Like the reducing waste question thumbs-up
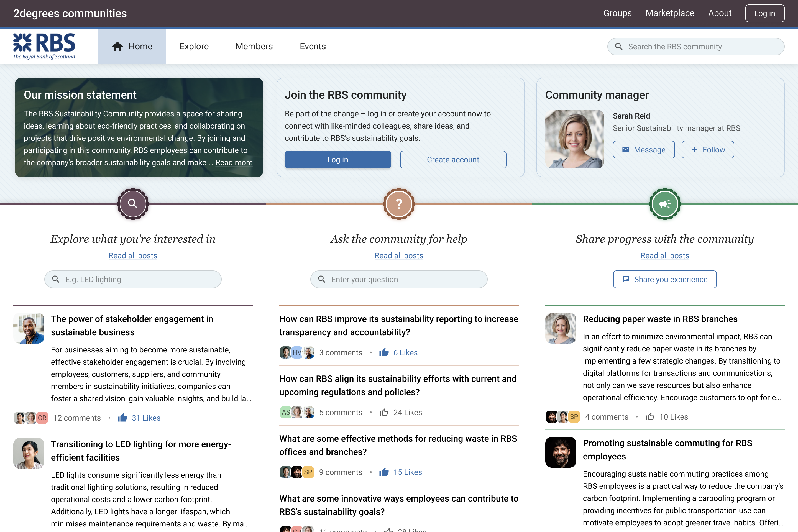 [384, 472]
